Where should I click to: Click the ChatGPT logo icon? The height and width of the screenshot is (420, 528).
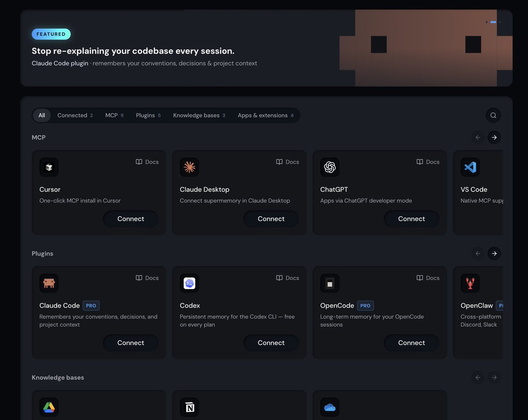[x=330, y=167]
